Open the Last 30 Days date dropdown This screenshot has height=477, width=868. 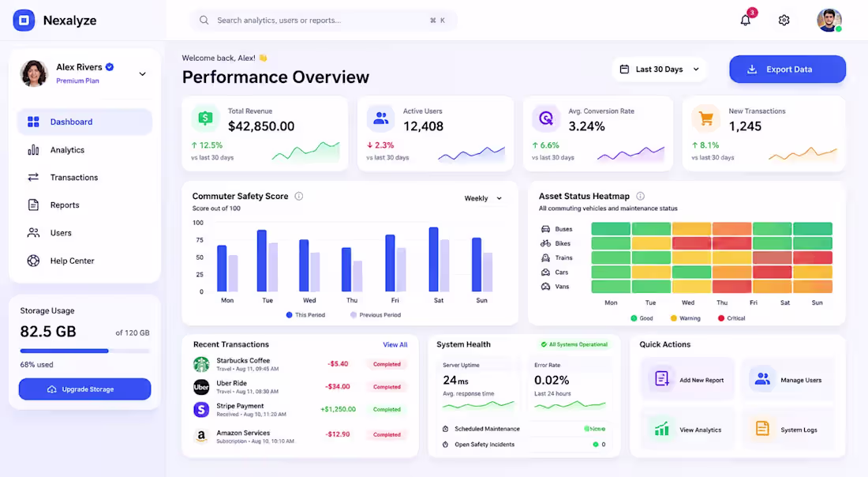660,69
